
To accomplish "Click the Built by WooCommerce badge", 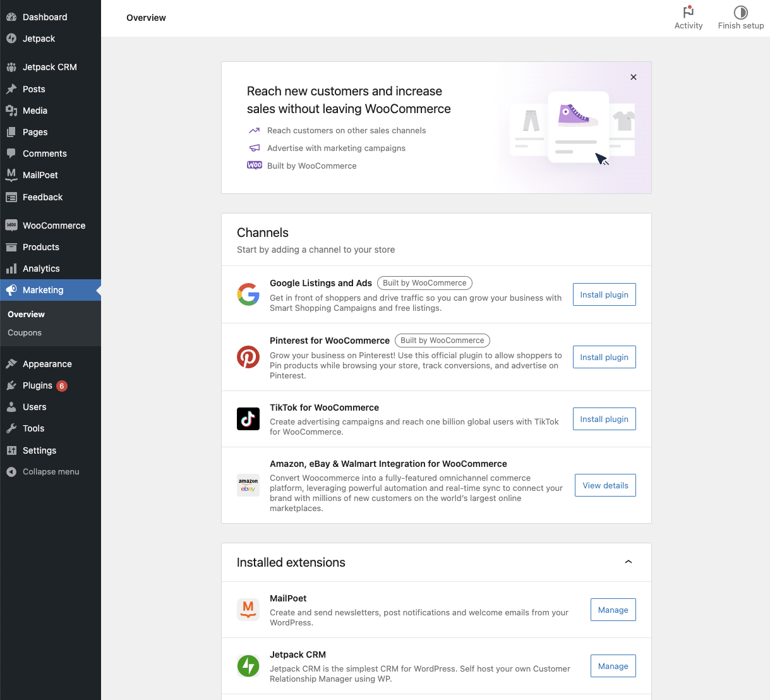I will [x=424, y=283].
